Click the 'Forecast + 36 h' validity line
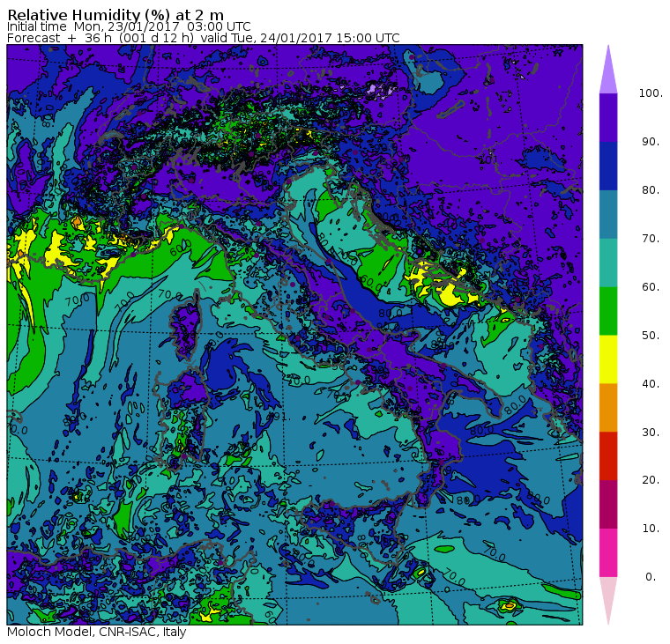This screenshot has width=670, height=644. click(x=204, y=38)
